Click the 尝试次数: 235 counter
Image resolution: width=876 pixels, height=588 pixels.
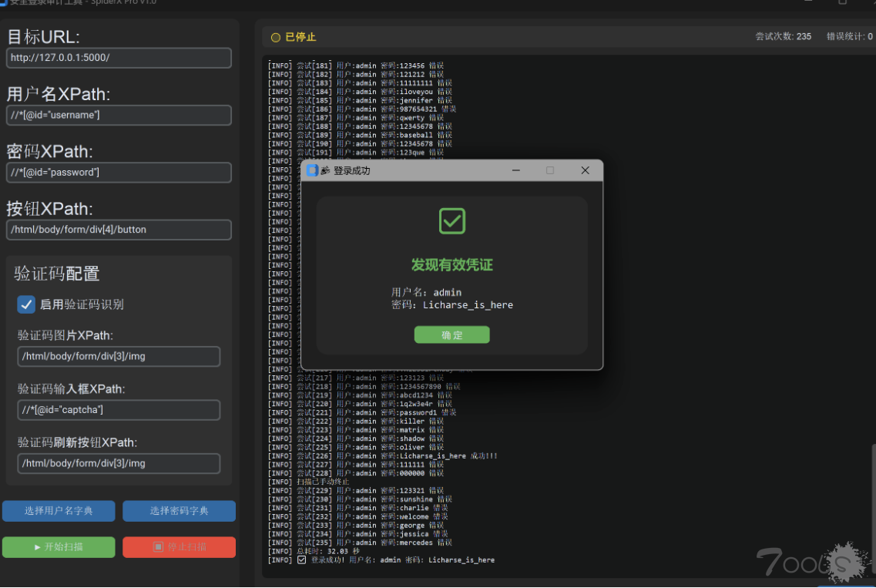(x=784, y=36)
